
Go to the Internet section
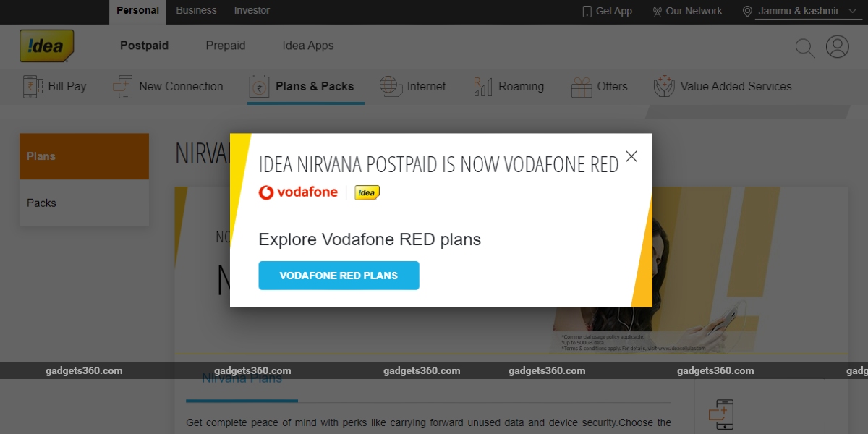point(413,87)
